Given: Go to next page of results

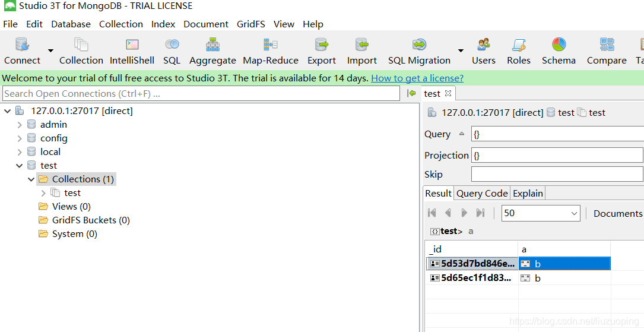Looking at the screenshot, I should tap(464, 213).
